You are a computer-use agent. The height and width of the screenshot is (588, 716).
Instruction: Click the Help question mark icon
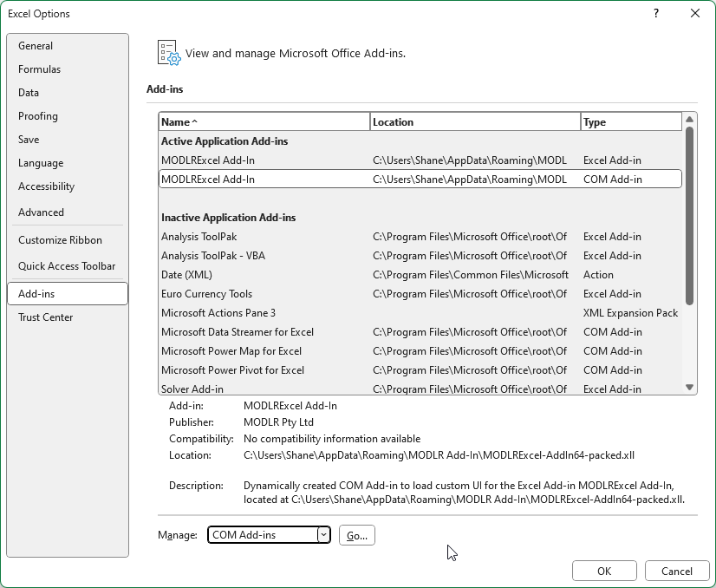pos(656,14)
